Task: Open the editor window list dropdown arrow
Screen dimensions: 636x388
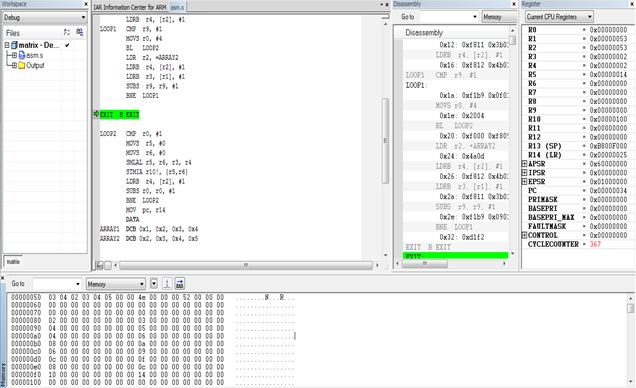Action: click(381, 4)
